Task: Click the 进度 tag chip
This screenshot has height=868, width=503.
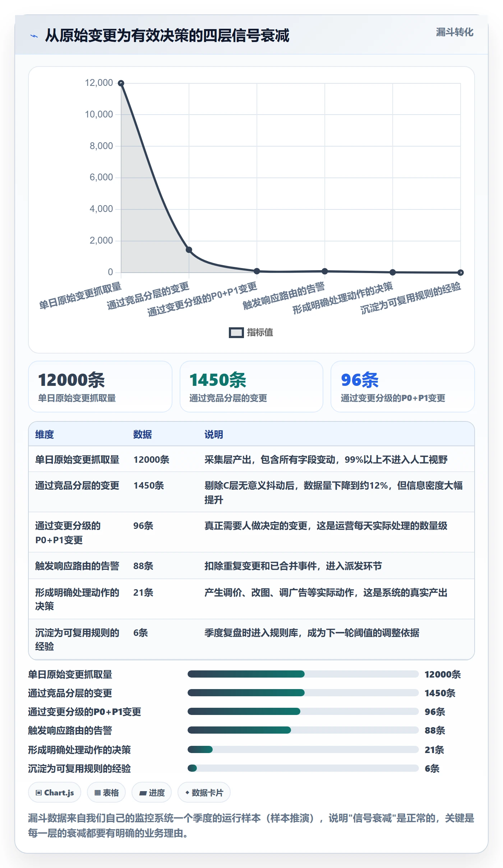Action: 152,792
